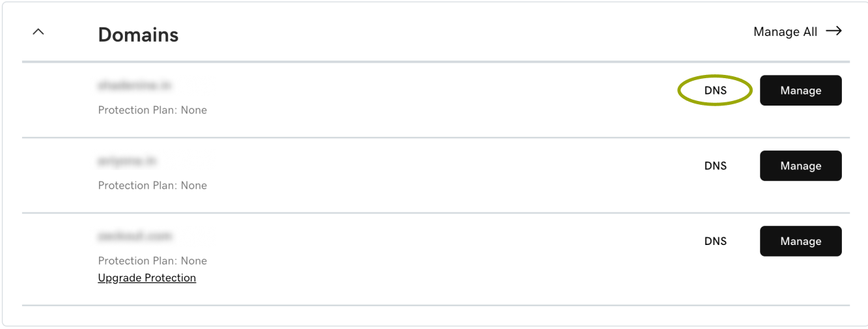This screenshot has width=868, height=329.
Task: Follow the Upgrade Protection link
Action: (x=147, y=278)
